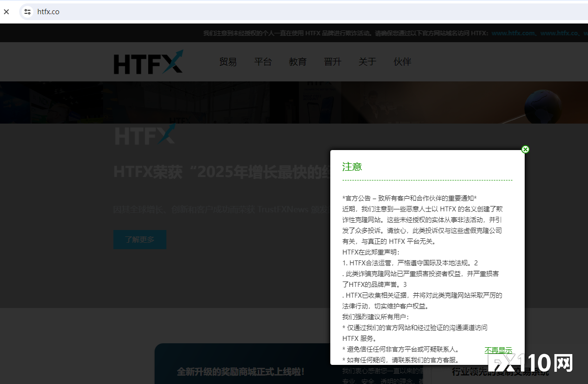The width and height of the screenshot is (588, 384).
Task: Open the 全新升级的奖励商城 announcement card
Action: [x=241, y=371]
